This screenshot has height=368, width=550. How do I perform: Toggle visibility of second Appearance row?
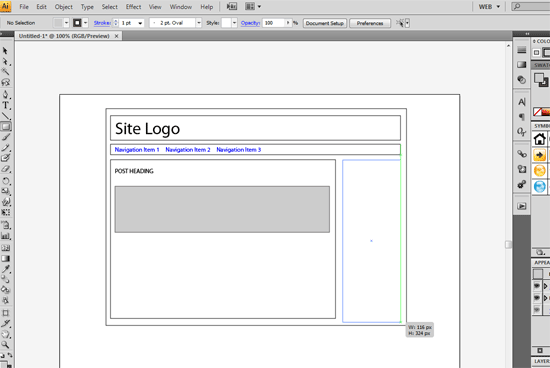(x=537, y=298)
